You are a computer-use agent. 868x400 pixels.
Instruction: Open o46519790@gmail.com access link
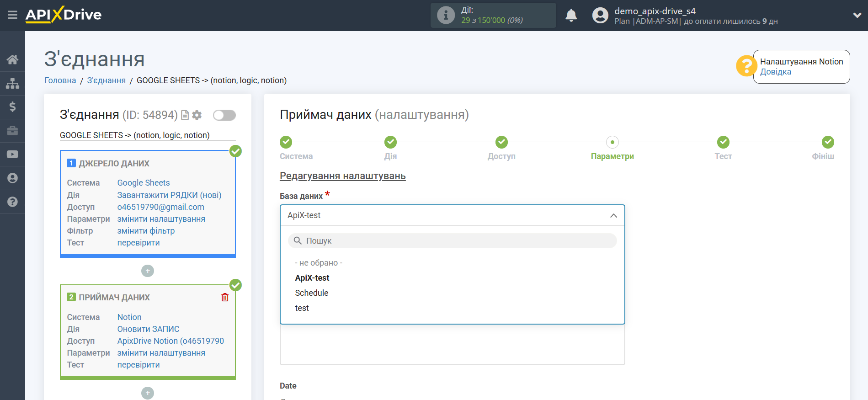click(x=161, y=207)
